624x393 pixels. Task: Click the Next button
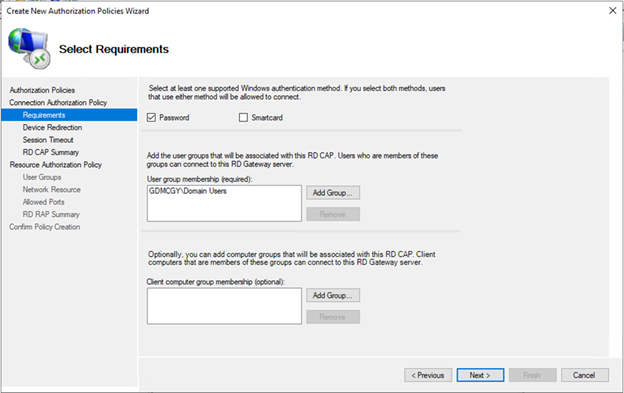point(480,375)
